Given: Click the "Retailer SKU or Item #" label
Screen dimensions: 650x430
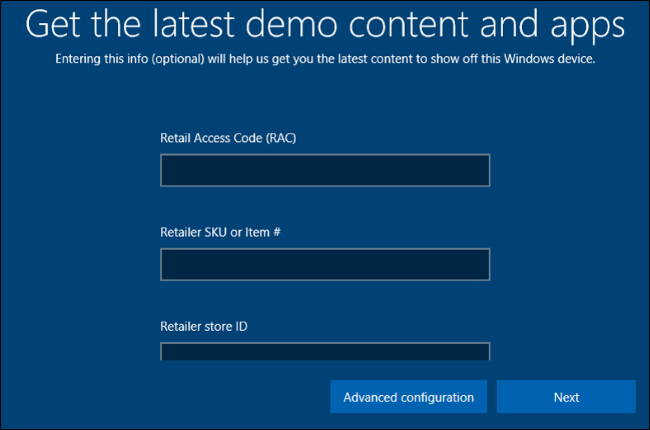Looking at the screenshot, I should (x=219, y=232).
